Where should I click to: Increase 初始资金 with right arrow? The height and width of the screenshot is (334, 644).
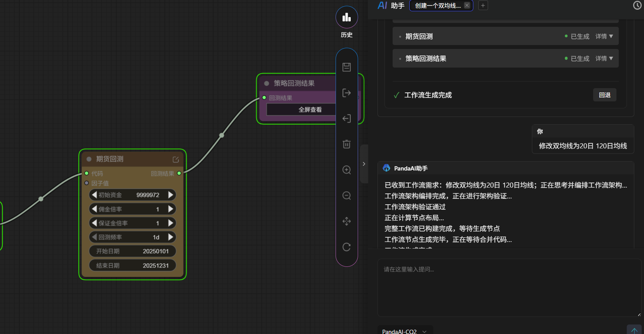tap(171, 195)
